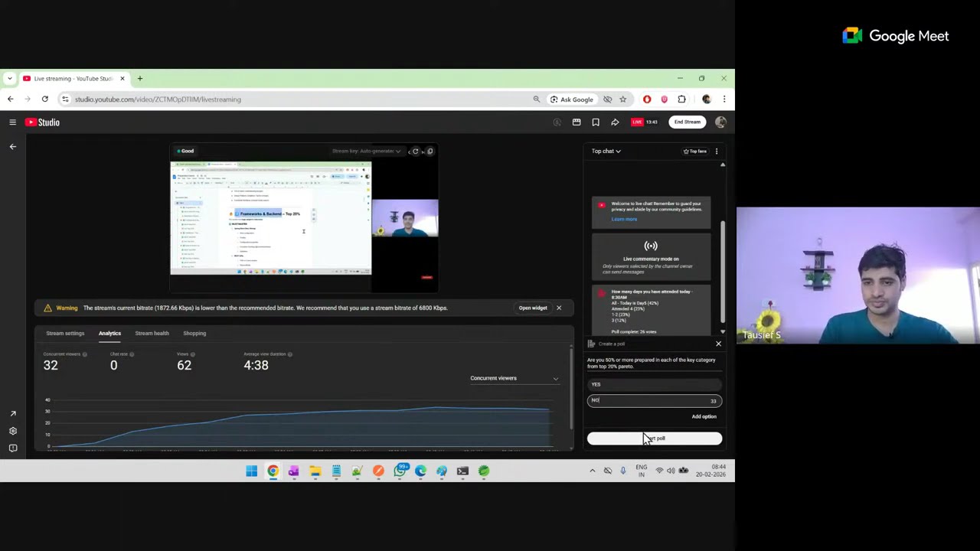Image resolution: width=980 pixels, height=551 pixels.
Task: Open the pink shield extension icon
Action: (x=664, y=99)
